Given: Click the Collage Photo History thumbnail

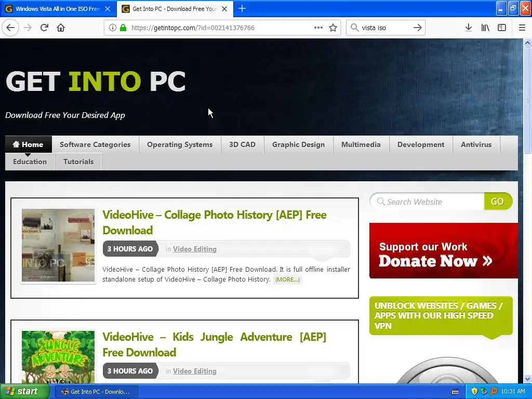Looking at the screenshot, I should (x=58, y=245).
